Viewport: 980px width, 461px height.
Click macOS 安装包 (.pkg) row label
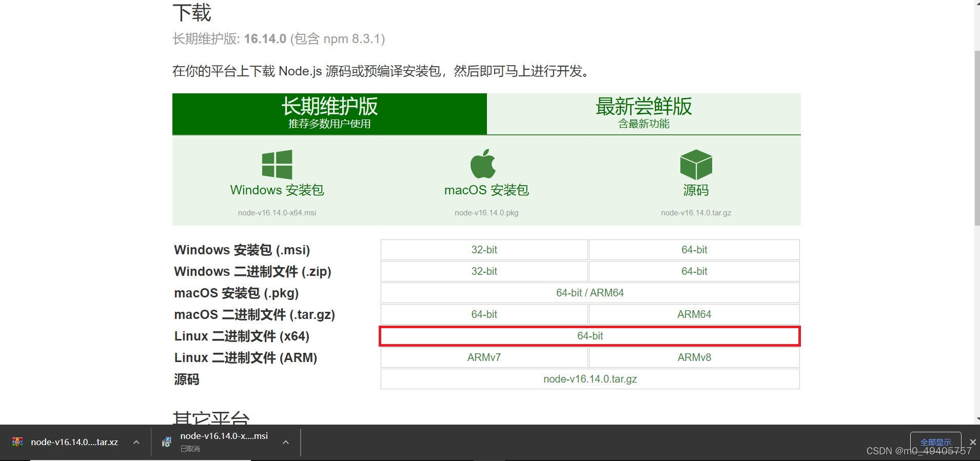237,293
